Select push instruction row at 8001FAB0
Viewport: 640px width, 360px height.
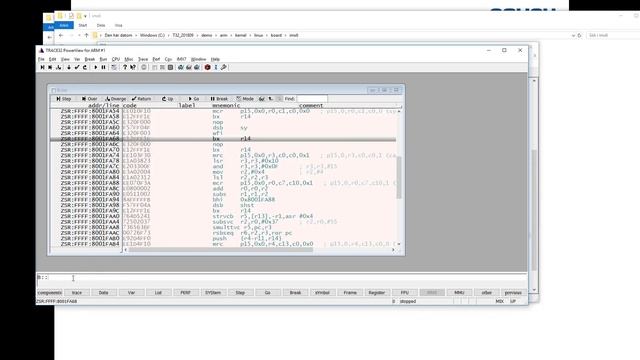(223, 238)
